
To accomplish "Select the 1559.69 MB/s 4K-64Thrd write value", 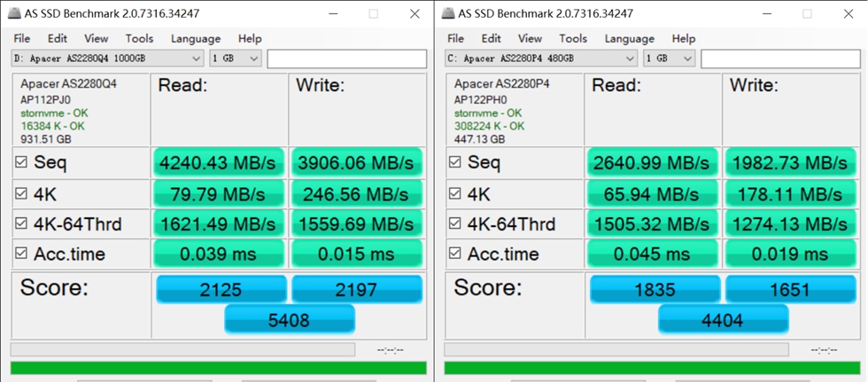I will (356, 223).
